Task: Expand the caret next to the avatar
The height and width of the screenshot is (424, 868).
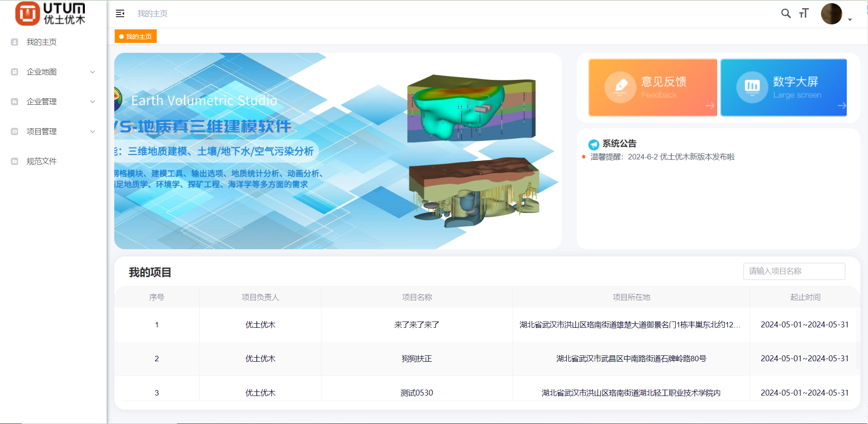Action: [x=850, y=20]
